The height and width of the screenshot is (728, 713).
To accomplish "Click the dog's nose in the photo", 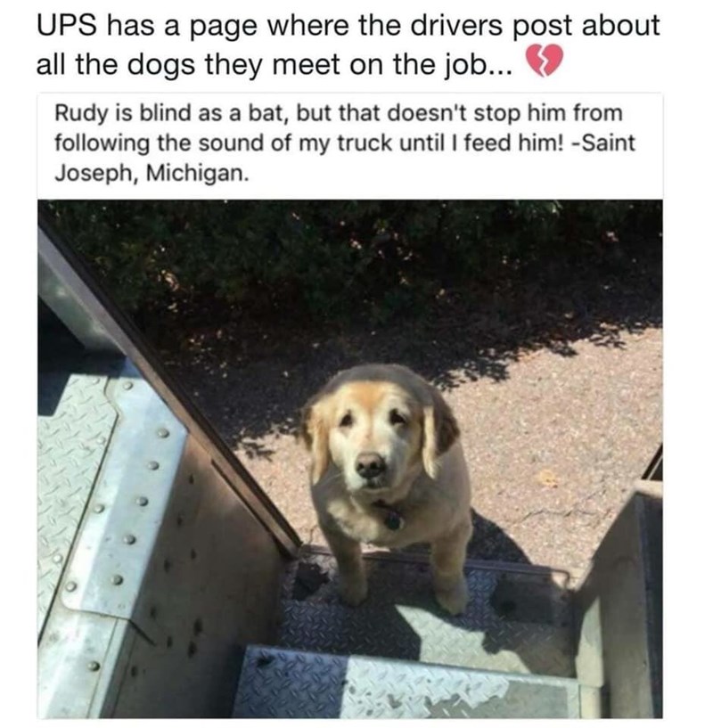I will pyautogui.click(x=370, y=465).
